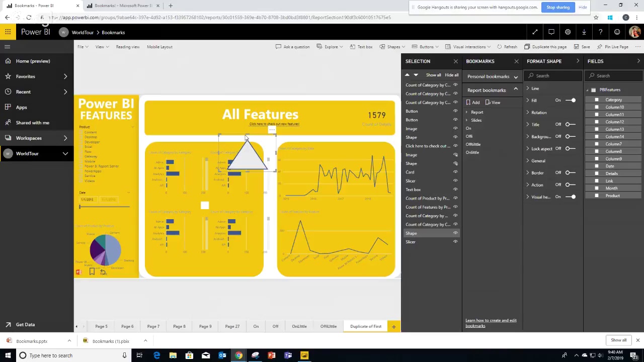Switch to Reading view
This screenshot has height=362, width=644.
(128, 47)
